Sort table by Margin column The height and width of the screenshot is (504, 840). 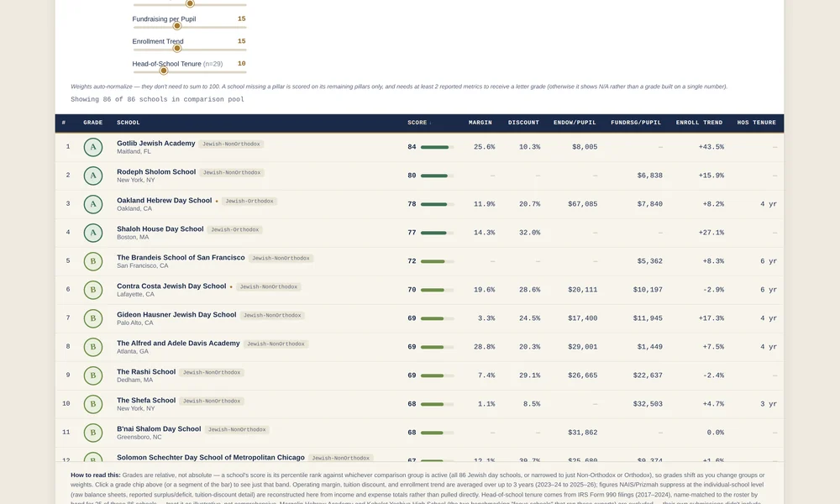click(480, 123)
